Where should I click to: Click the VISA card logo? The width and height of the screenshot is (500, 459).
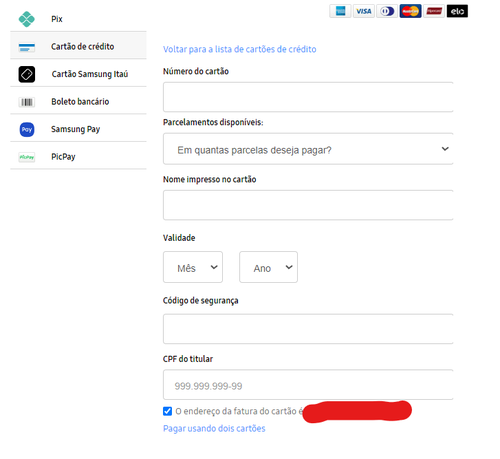364,11
